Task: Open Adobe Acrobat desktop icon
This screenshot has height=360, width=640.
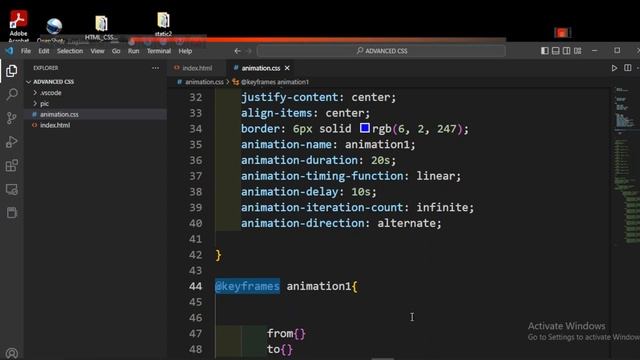Action: pyautogui.click(x=18, y=25)
